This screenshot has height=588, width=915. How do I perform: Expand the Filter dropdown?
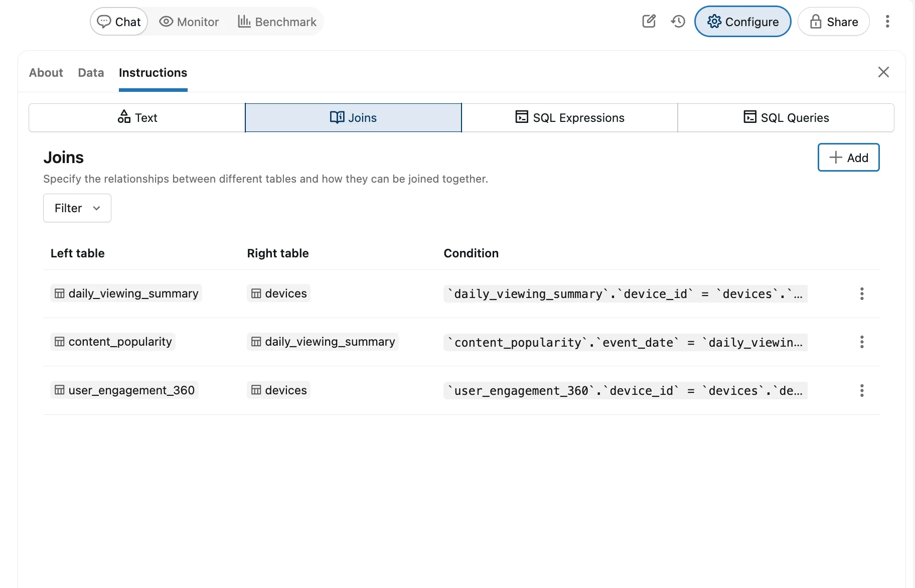(x=77, y=208)
